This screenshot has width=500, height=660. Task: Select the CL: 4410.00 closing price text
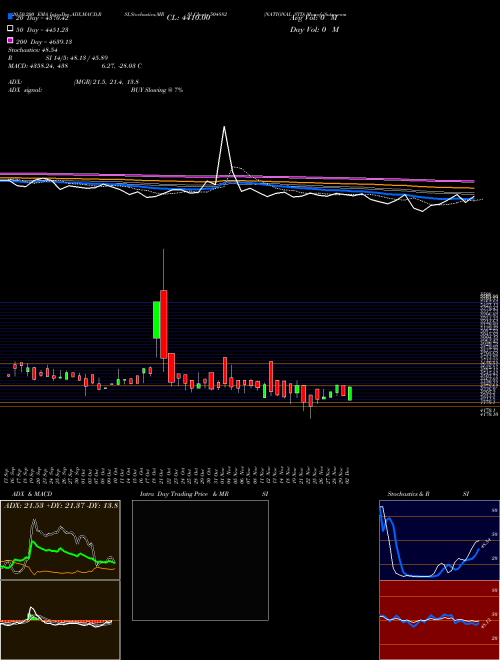188,18
